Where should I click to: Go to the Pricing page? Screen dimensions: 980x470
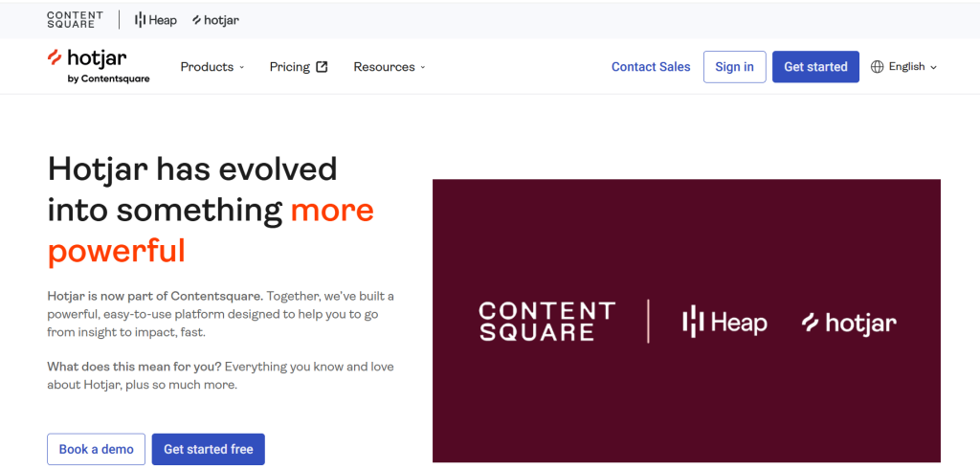coord(289,67)
